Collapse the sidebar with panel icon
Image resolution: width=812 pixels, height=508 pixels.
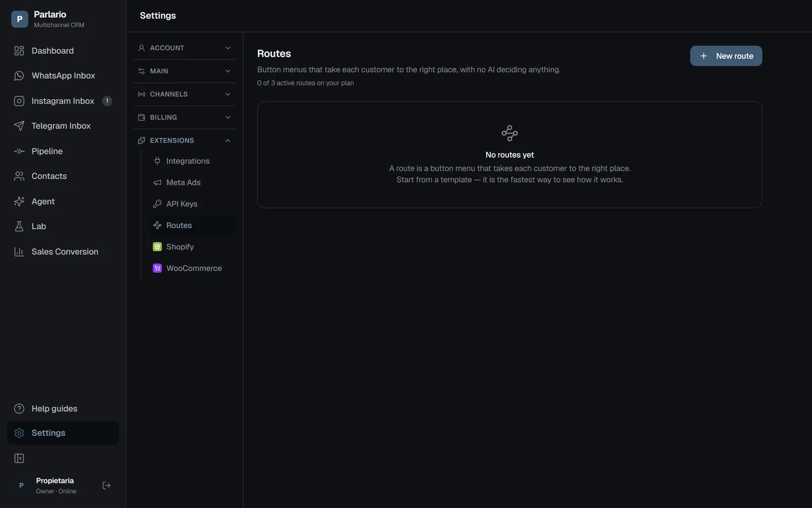pyautogui.click(x=19, y=459)
